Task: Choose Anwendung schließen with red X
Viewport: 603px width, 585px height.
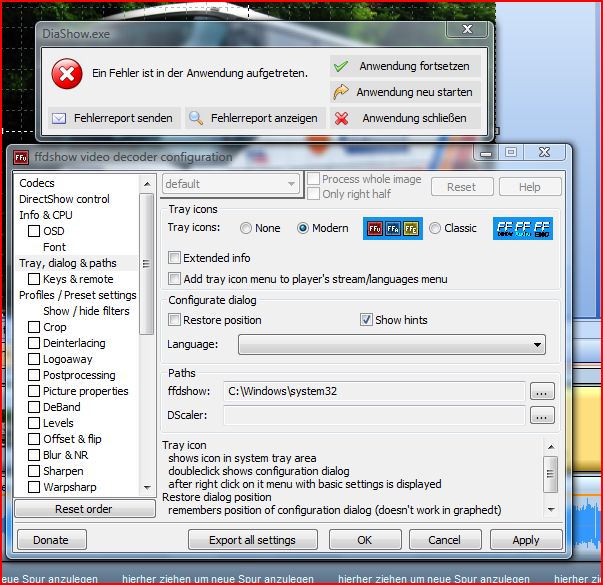Action: coord(404,118)
